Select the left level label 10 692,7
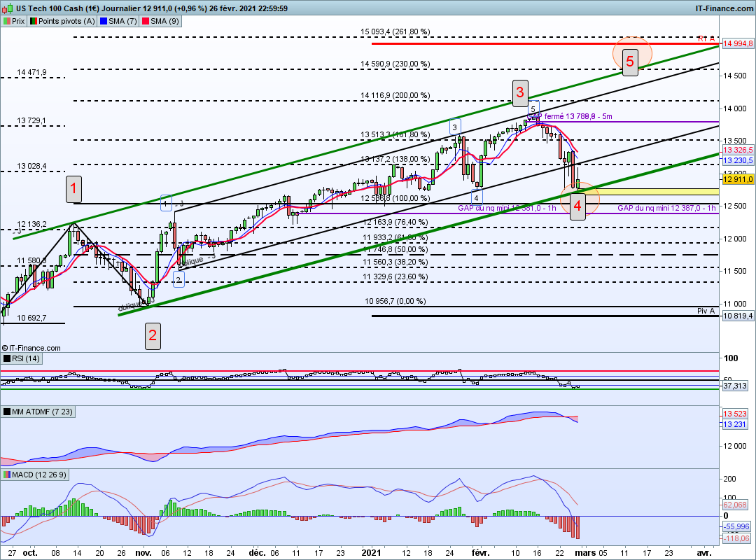The height and width of the screenshot is (560, 756). [x=31, y=318]
